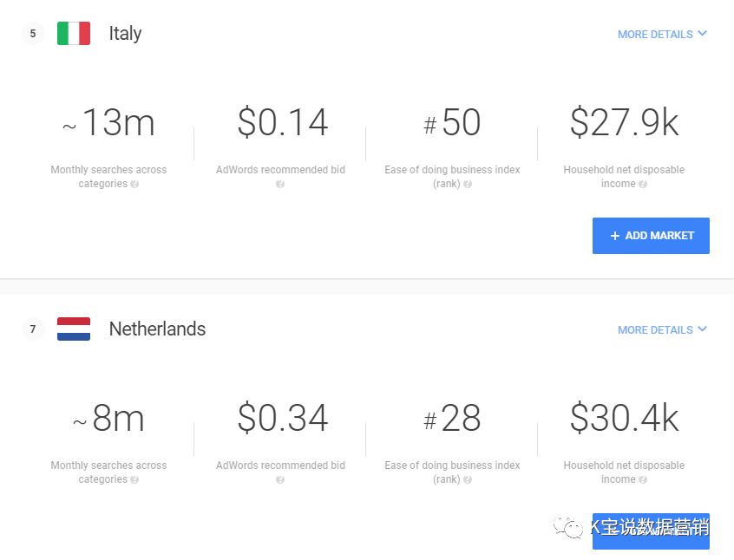This screenshot has height=560, width=734.
Task: Click the Netherlands country name
Action: tap(157, 329)
